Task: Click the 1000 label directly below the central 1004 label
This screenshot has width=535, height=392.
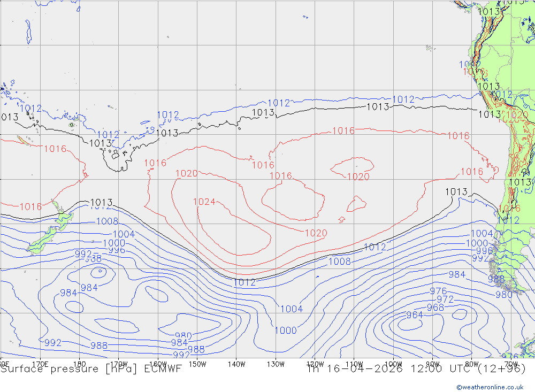Action: (x=286, y=330)
